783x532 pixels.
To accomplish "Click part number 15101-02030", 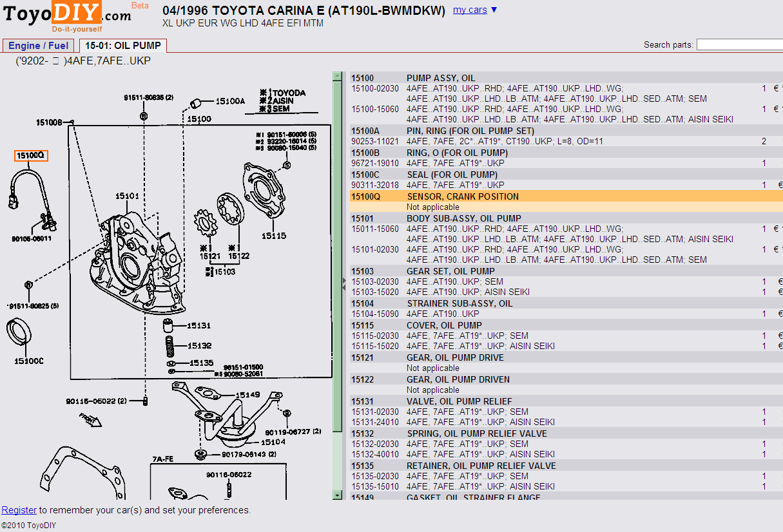I will pyautogui.click(x=374, y=249).
